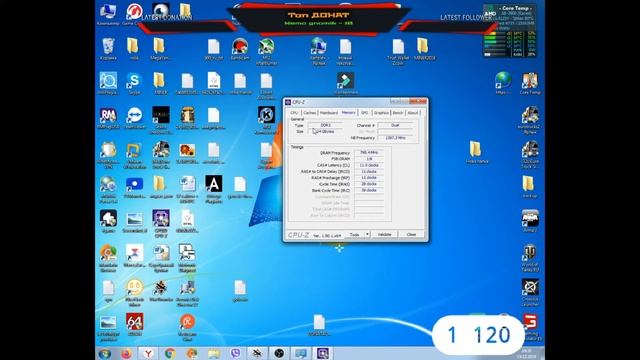640x360 pixels.
Task: Open the CPUID CPU-Z desktop shortcut
Action: click(161, 223)
